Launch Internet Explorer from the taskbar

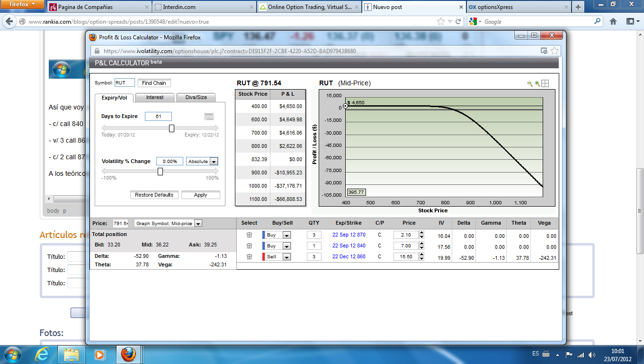42,354
